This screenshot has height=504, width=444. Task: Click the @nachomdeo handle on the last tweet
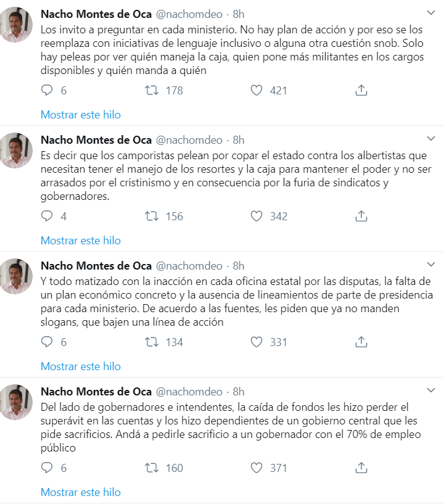(x=189, y=391)
